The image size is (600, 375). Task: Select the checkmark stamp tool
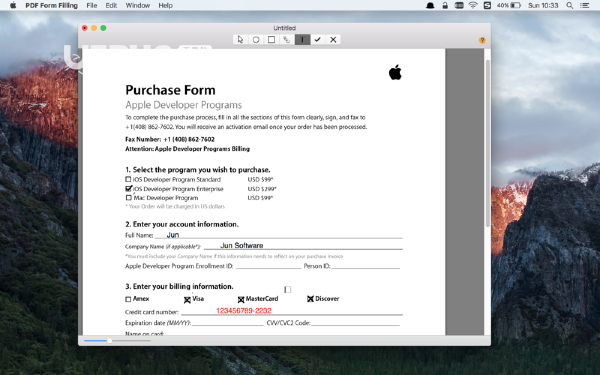318,39
